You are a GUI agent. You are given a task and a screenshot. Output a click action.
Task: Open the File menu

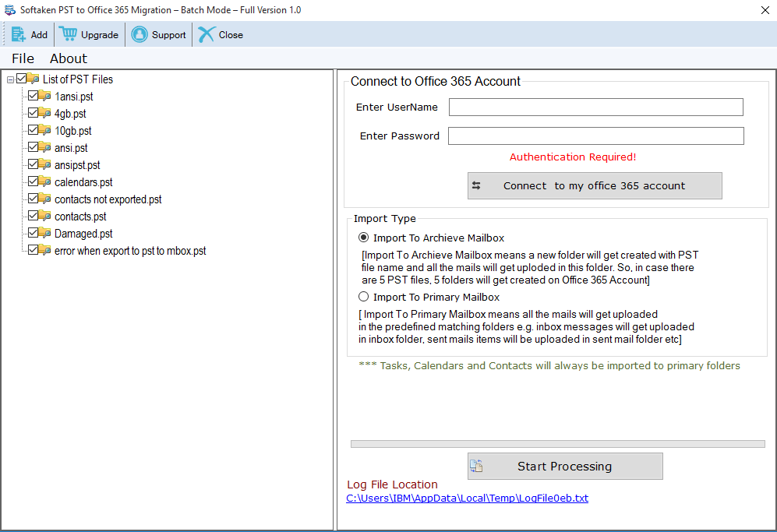(23, 58)
